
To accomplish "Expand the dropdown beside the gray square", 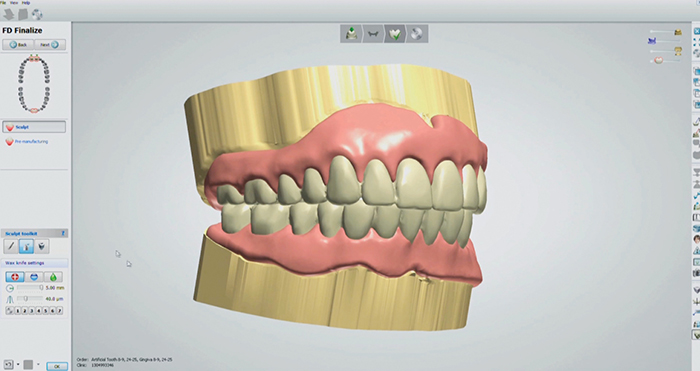I will tap(38, 364).
